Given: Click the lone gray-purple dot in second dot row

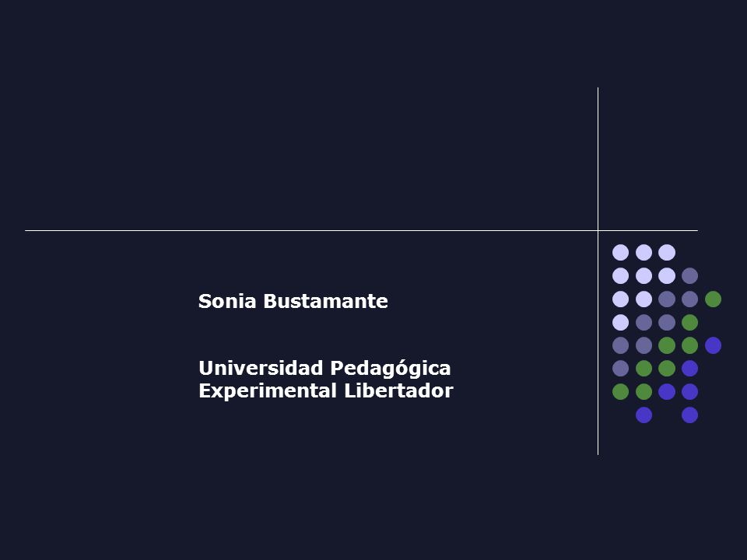Looking at the screenshot, I should click(x=690, y=275).
